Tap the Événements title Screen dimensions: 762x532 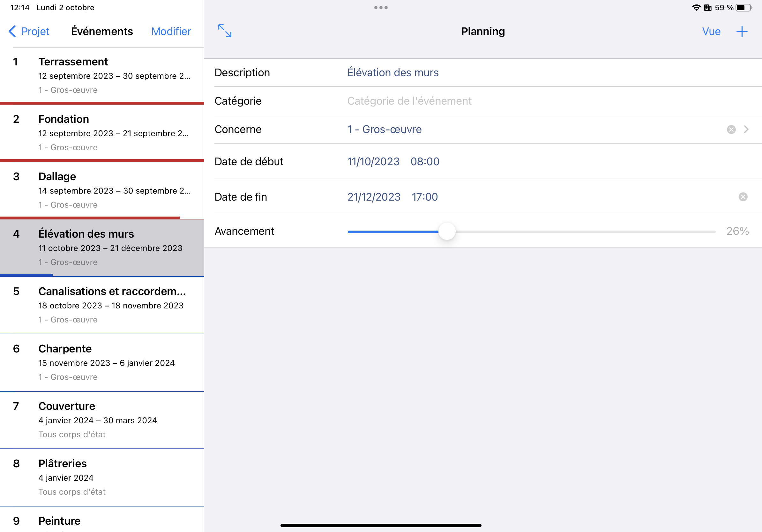point(102,32)
